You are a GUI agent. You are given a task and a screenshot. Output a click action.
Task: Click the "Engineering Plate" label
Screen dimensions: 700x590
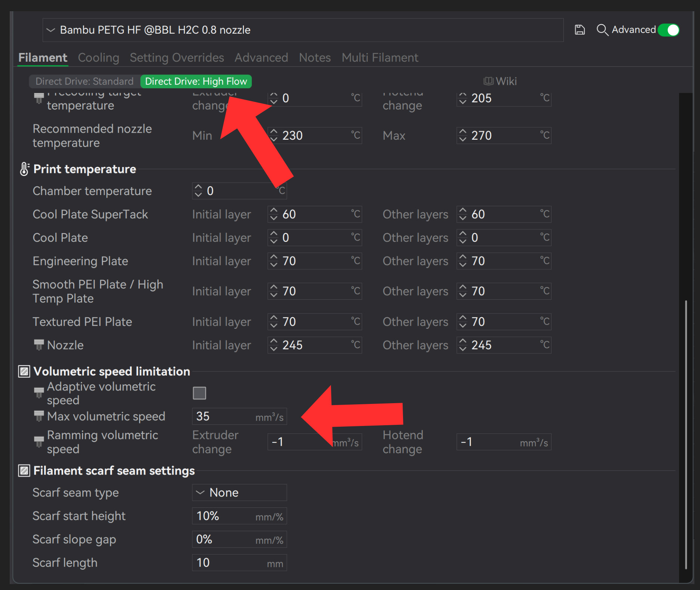pyautogui.click(x=80, y=261)
